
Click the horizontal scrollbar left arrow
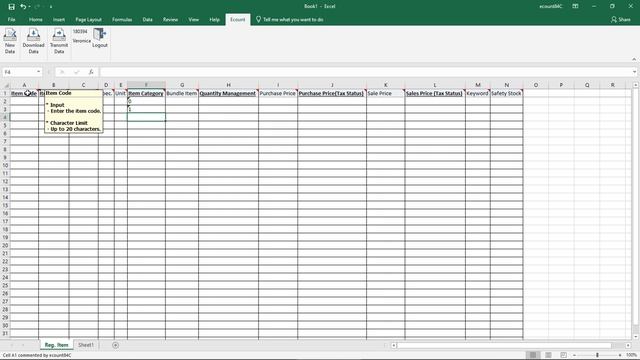[x=394, y=345]
